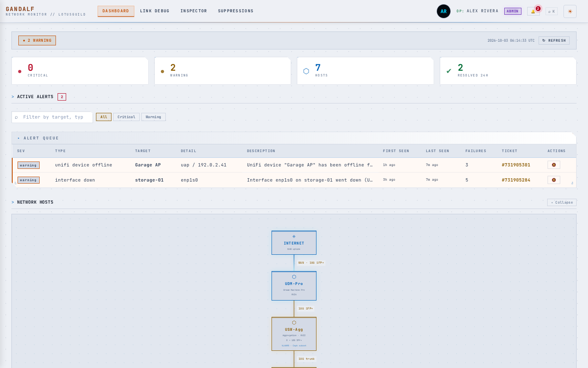The image size is (588, 368).
Task: Click the ADMIN role badge
Action: click(512, 11)
